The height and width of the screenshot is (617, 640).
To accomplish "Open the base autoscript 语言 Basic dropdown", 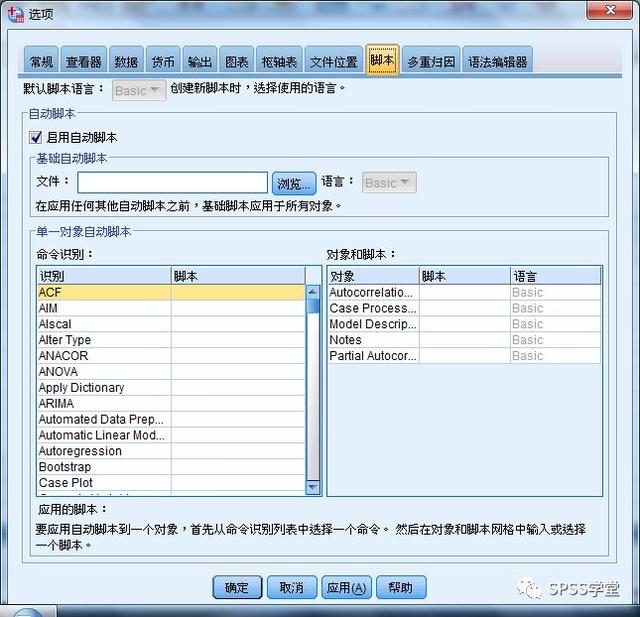I will pos(389,182).
